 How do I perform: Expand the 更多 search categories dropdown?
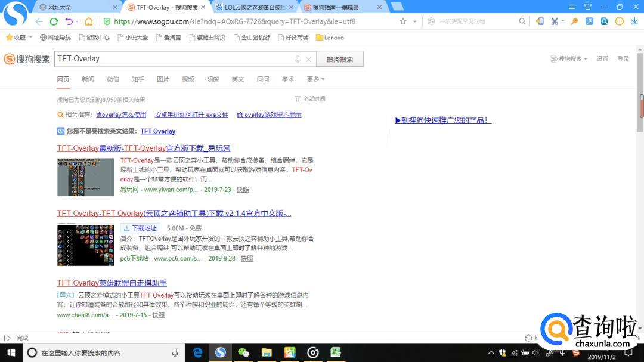tap(315, 79)
